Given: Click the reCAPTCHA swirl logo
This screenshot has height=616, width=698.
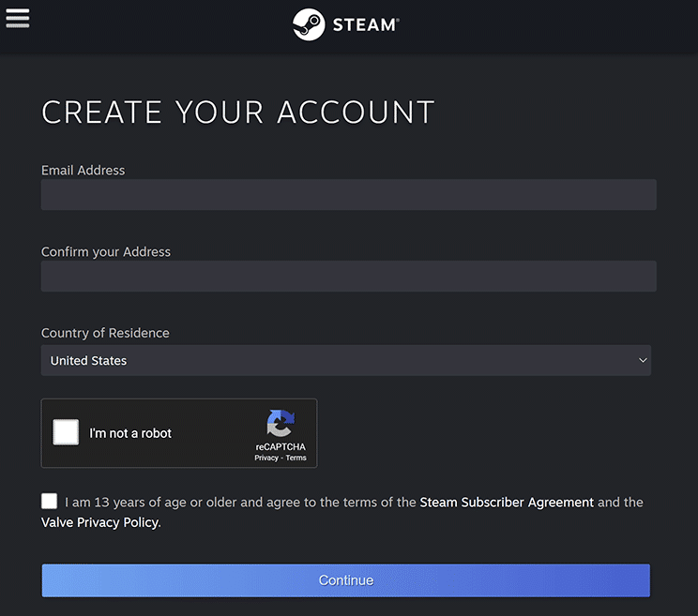Looking at the screenshot, I should (x=281, y=423).
